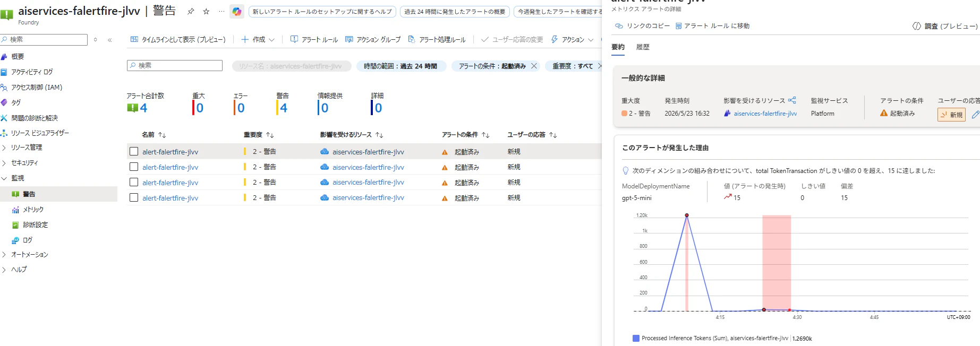The image size is (980, 346).
Task: Open メトリック under 監視
Action: click(33, 210)
